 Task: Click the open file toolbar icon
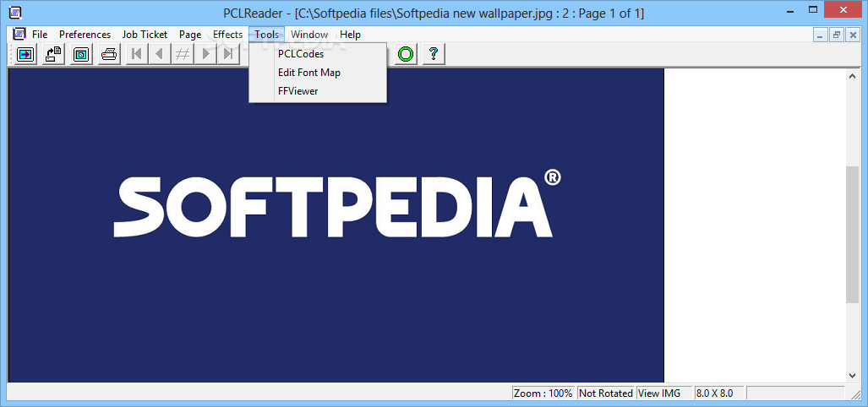(25, 54)
